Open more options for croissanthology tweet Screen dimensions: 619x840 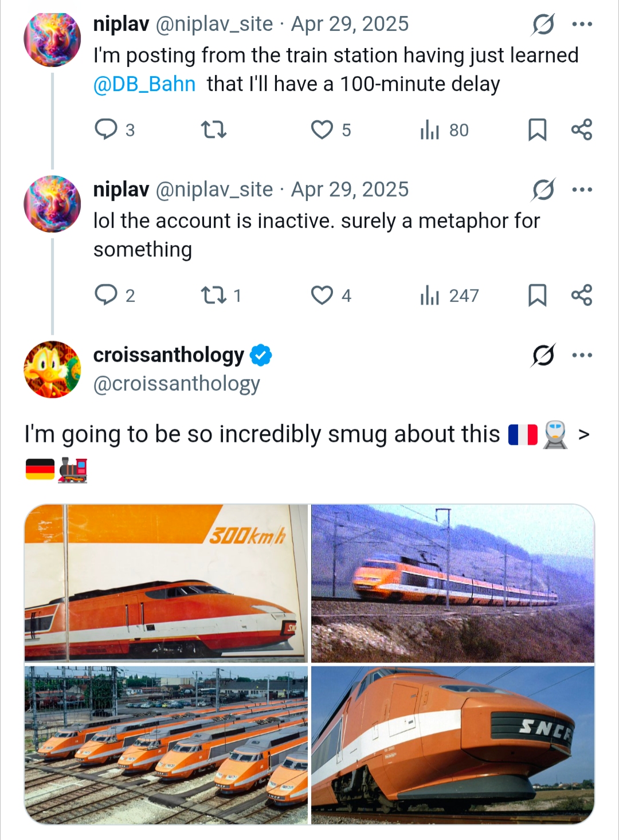pyautogui.click(x=582, y=355)
